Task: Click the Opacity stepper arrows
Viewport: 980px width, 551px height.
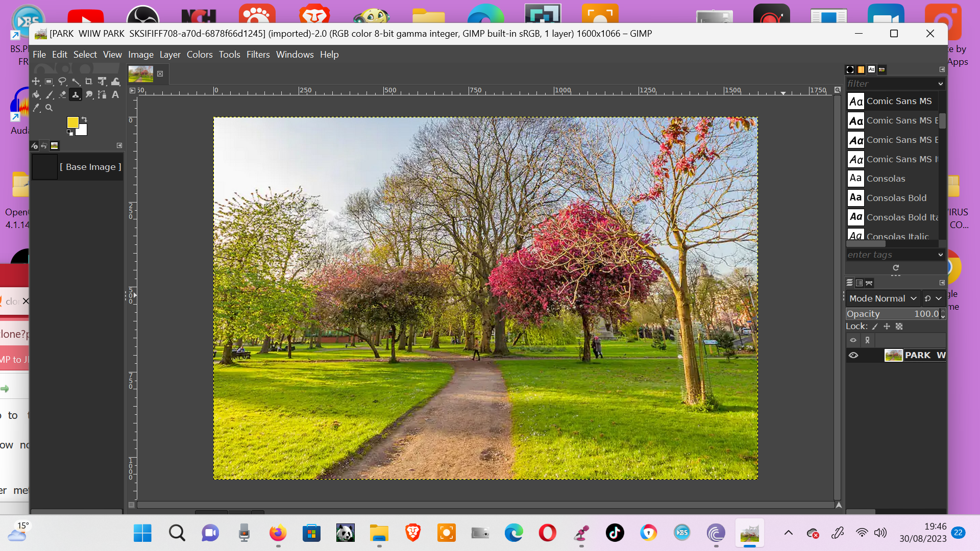Action: click(943, 314)
